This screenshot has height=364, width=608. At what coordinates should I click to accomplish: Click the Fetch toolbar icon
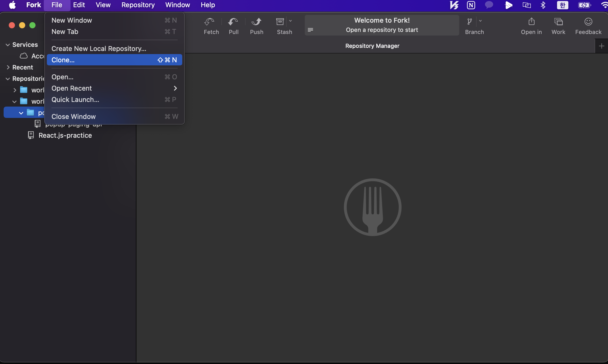(x=209, y=22)
